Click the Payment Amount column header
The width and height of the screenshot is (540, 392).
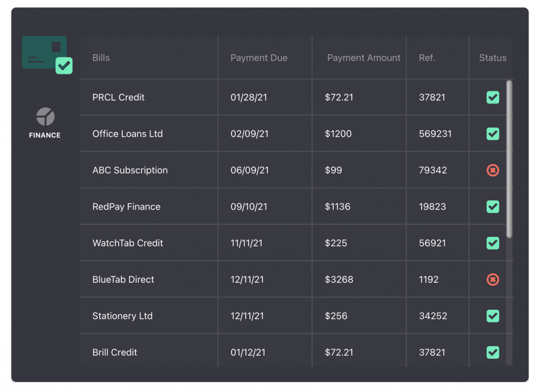pos(364,58)
